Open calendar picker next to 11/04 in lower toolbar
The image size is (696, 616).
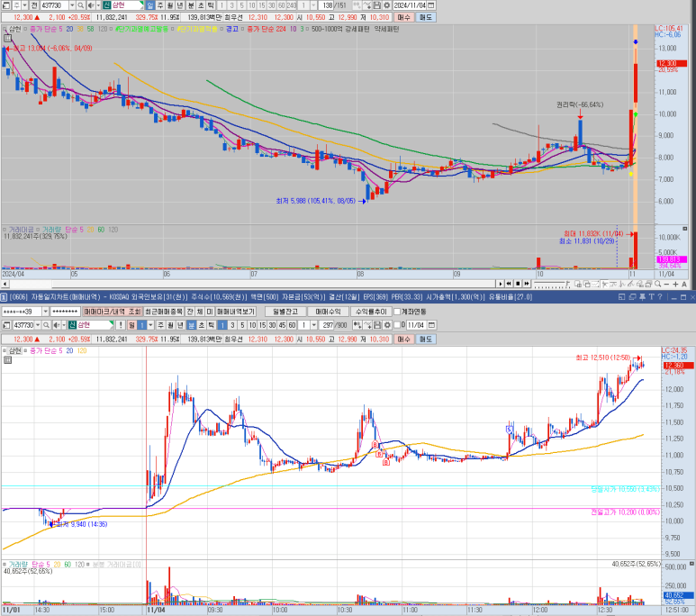[x=431, y=325]
